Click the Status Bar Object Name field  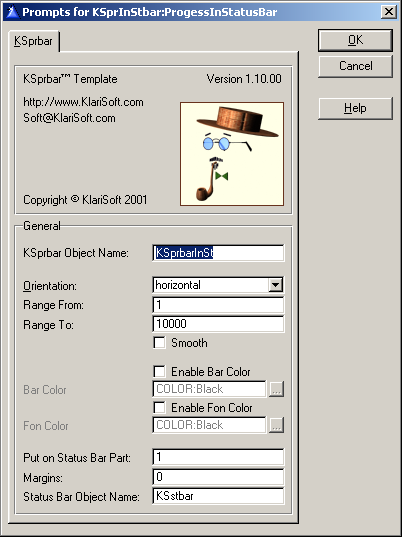point(218,496)
